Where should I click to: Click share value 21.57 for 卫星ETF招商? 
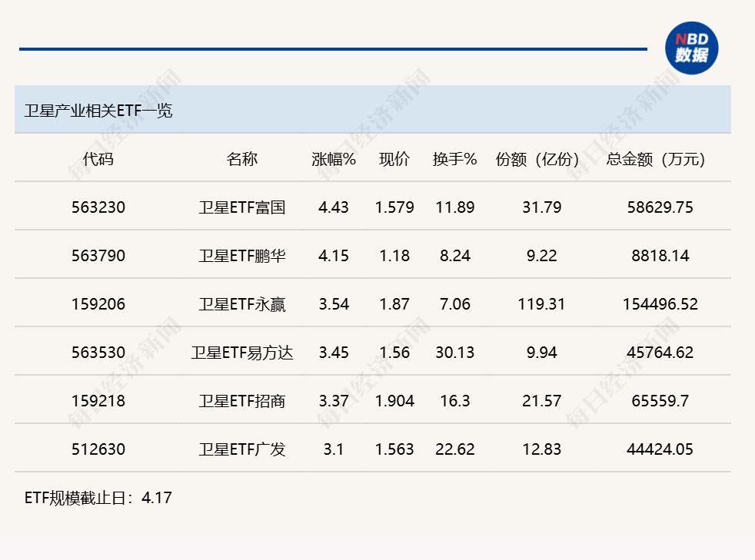[x=540, y=400]
